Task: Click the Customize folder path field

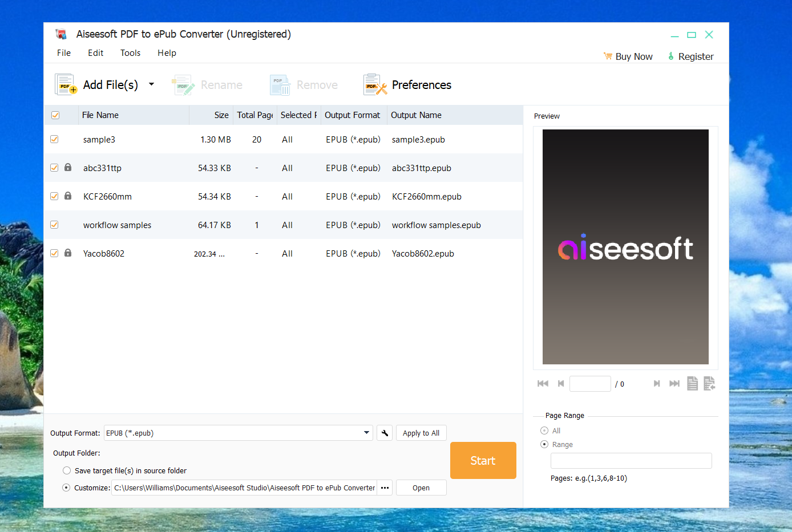Action: pyautogui.click(x=244, y=488)
